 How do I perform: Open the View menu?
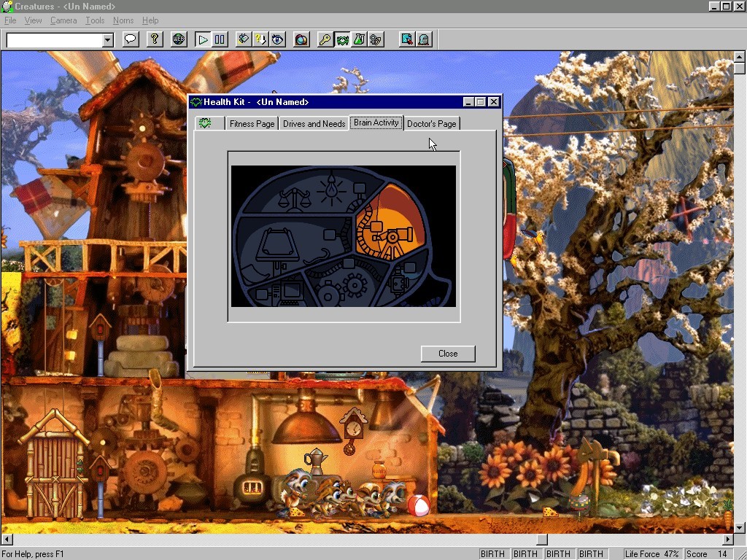[x=33, y=20]
